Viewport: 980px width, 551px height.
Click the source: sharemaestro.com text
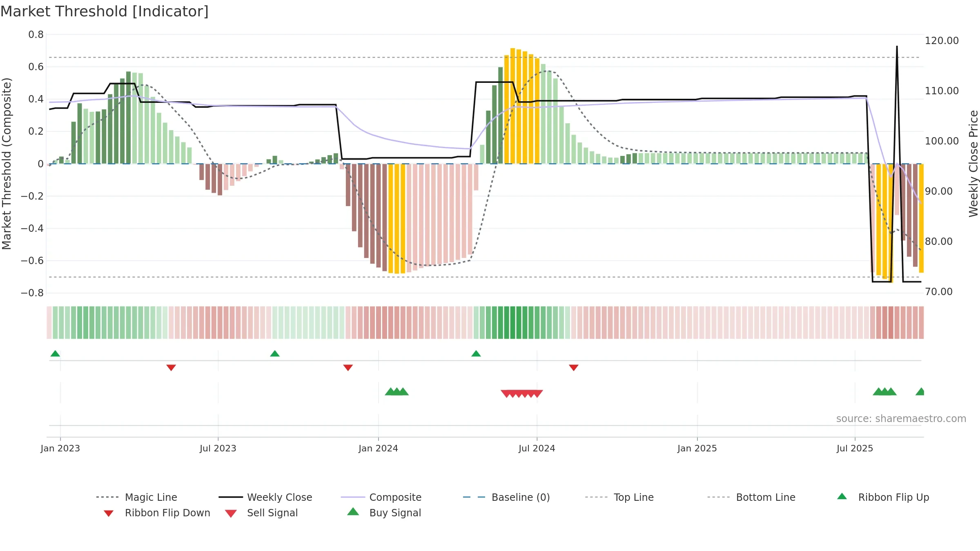click(x=901, y=419)
